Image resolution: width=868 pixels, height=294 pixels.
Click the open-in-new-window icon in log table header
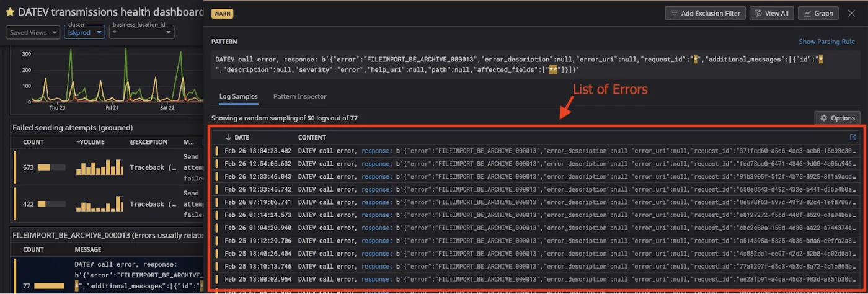852,137
